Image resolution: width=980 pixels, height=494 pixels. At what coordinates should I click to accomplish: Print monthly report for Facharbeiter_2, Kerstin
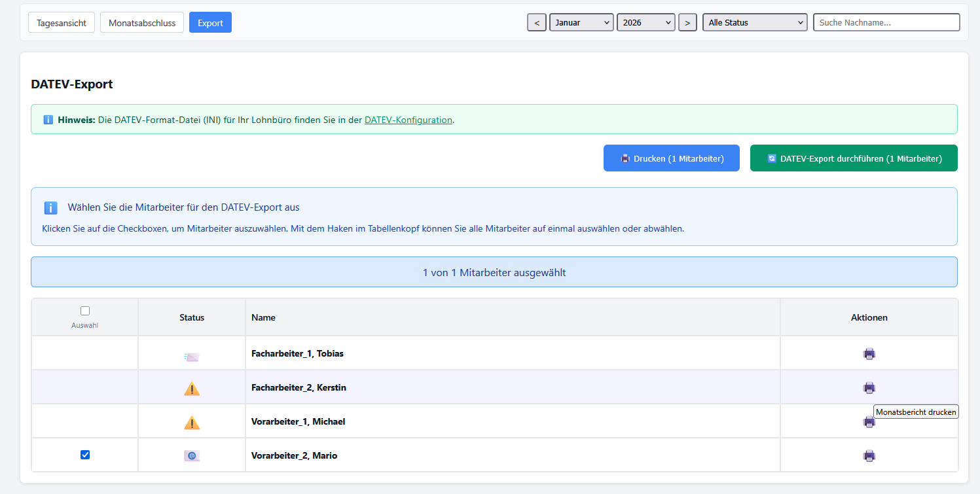[869, 388]
